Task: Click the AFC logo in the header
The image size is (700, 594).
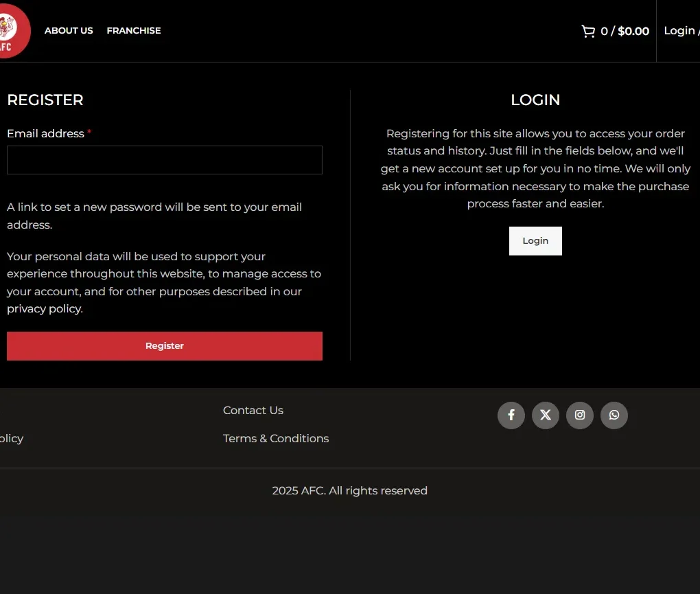Action: point(12,31)
